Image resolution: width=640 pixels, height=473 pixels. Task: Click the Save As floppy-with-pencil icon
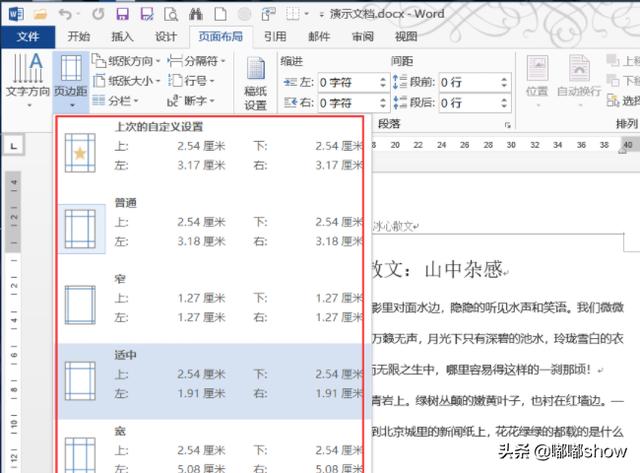coord(147,14)
